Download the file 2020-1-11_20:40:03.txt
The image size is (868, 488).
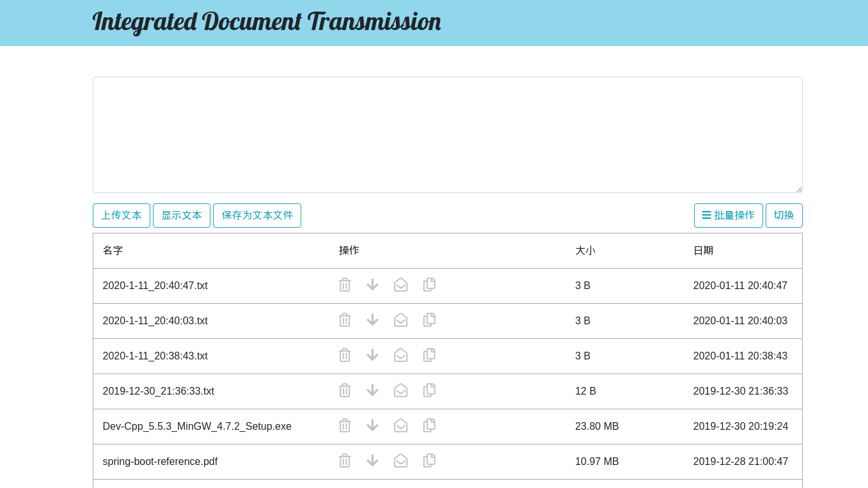point(372,320)
